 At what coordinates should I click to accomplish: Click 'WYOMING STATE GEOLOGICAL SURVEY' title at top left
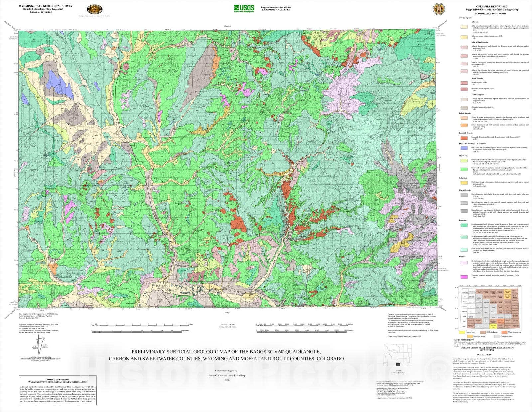coord(45,6)
